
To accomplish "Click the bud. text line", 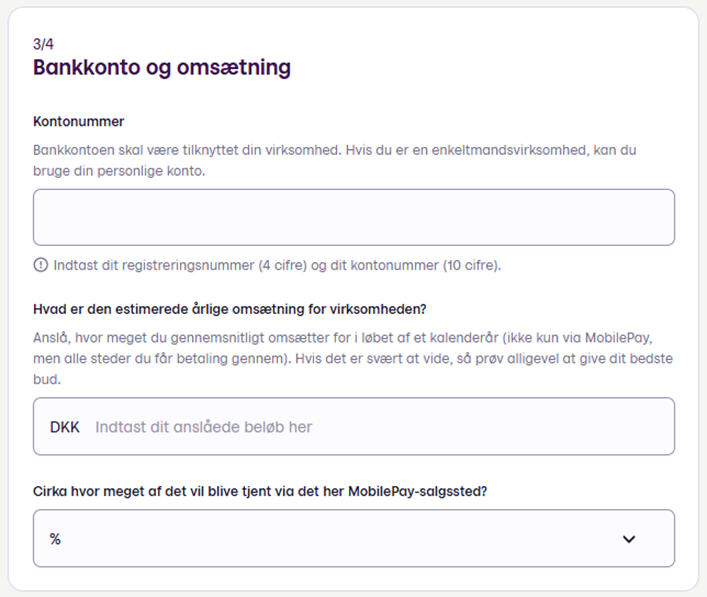I will pos(47,379).
